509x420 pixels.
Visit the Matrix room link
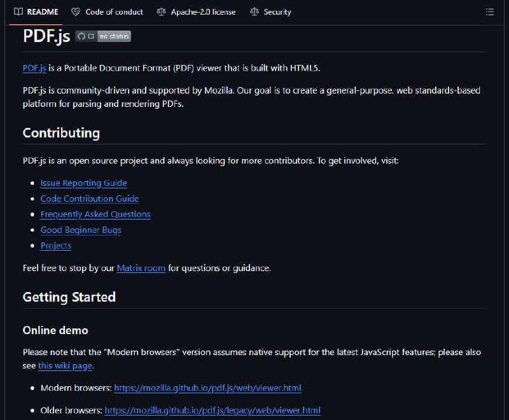[x=141, y=268]
